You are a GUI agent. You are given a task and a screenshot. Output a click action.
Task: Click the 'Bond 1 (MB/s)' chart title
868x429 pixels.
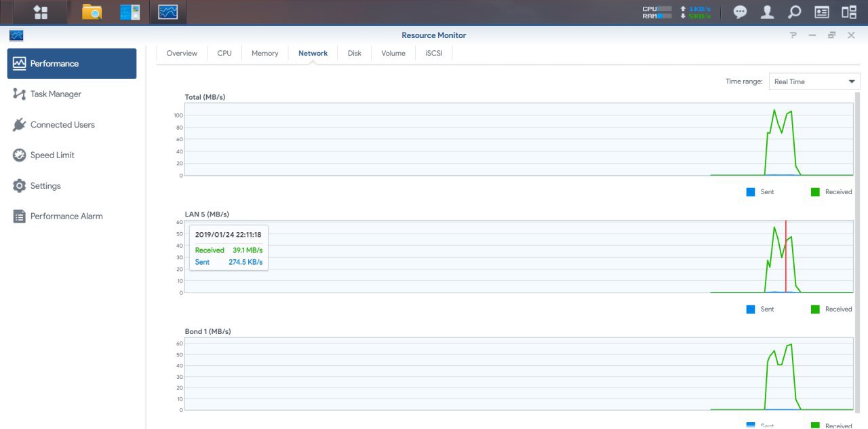208,331
